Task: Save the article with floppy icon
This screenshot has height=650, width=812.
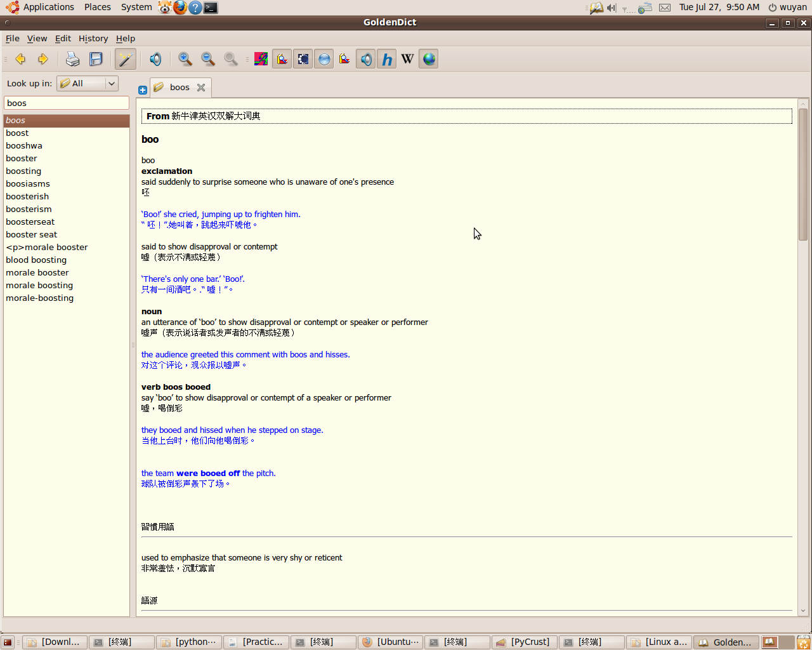Action: [96, 59]
